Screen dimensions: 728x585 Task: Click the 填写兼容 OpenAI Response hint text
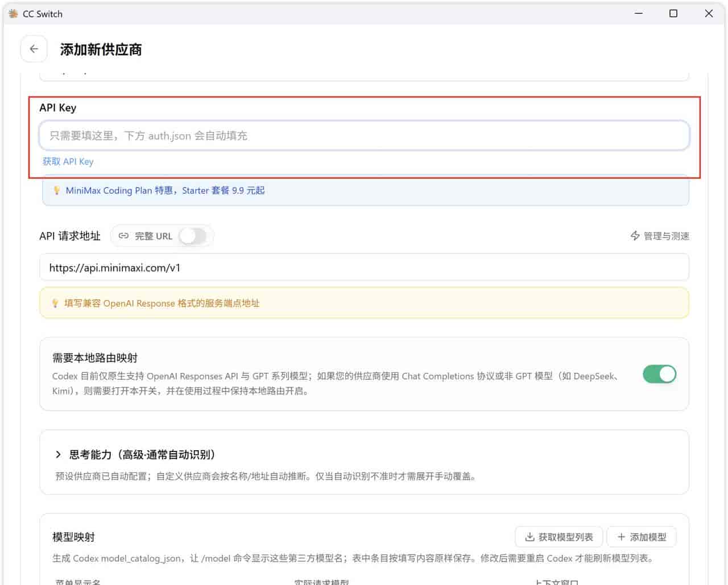(x=162, y=304)
